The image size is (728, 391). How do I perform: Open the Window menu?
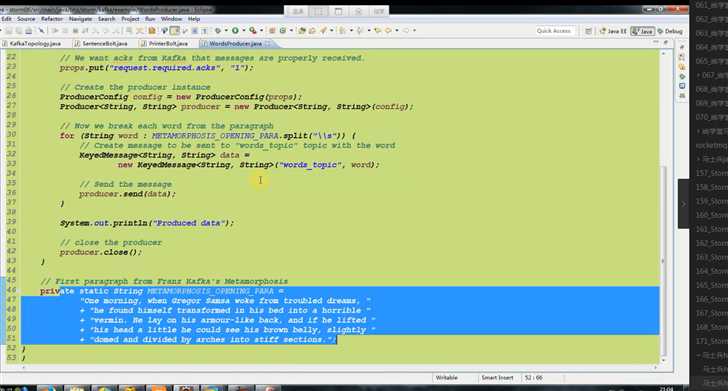pyautogui.click(x=171, y=19)
